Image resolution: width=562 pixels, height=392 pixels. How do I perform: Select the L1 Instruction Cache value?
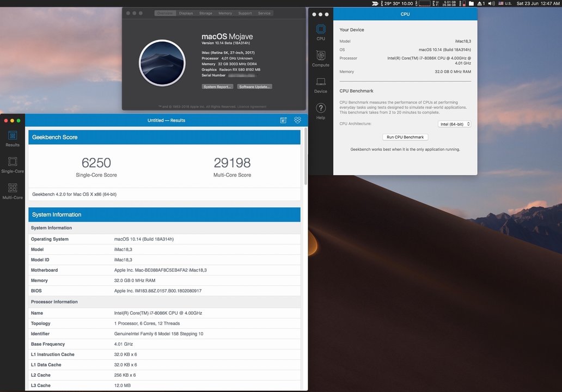coord(125,355)
